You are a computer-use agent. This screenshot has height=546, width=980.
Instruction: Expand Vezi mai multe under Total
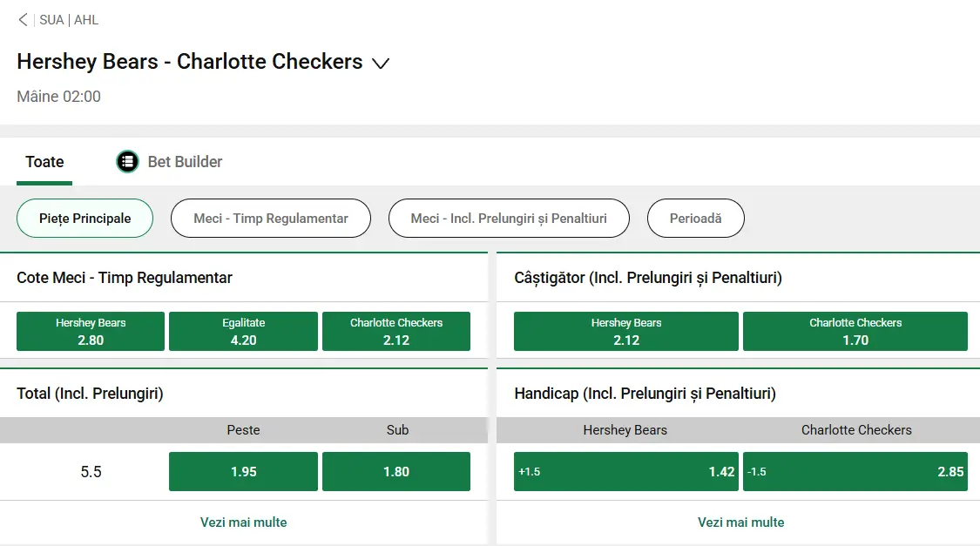click(x=243, y=522)
